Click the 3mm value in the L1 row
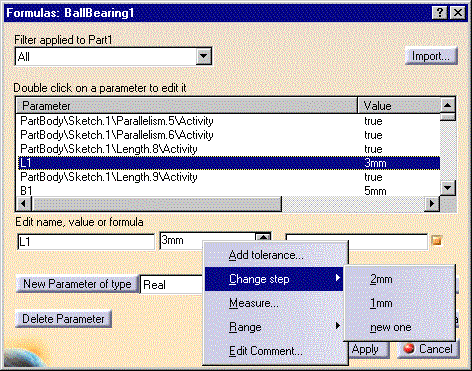Image resolution: width=472 pixels, height=371 pixels. [375, 163]
